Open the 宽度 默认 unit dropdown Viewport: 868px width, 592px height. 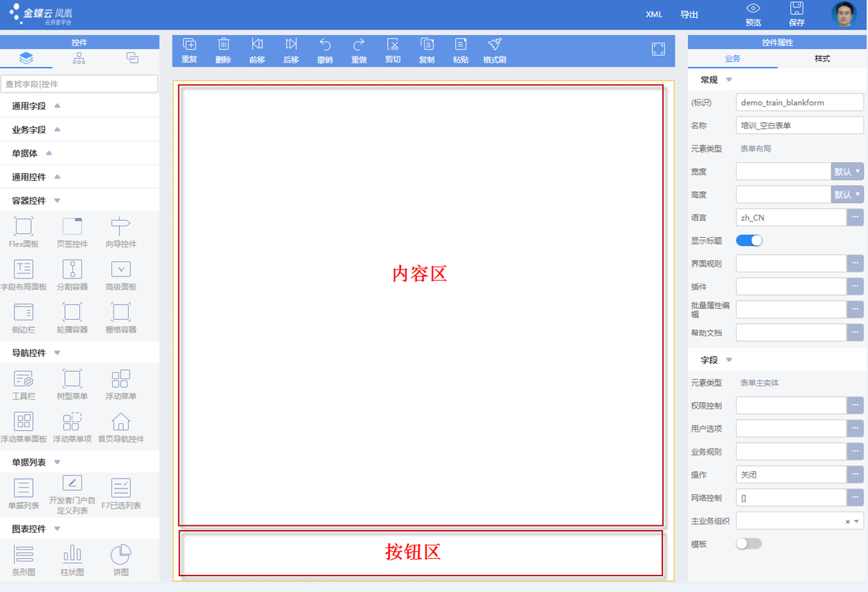pyautogui.click(x=847, y=171)
